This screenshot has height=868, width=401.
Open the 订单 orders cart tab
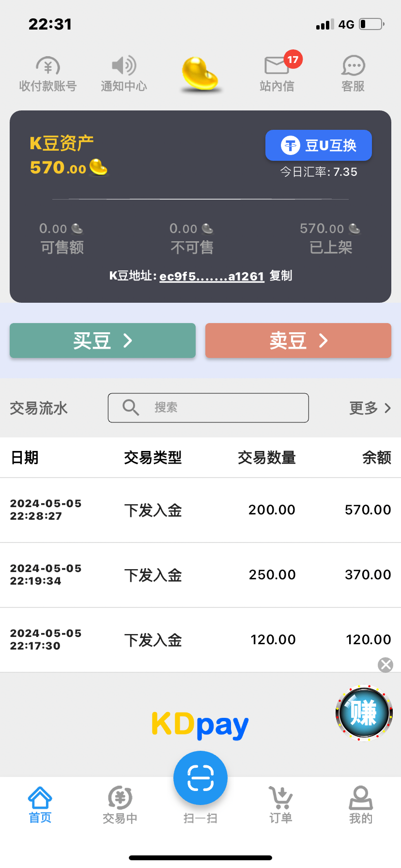280,805
